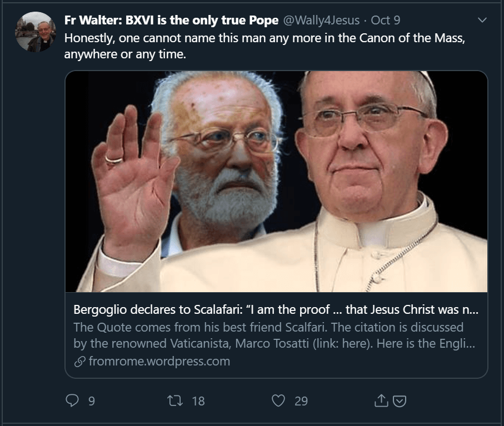Open the link card preview image
Image resolution: width=504 pixels, height=426 pixels.
click(x=276, y=182)
